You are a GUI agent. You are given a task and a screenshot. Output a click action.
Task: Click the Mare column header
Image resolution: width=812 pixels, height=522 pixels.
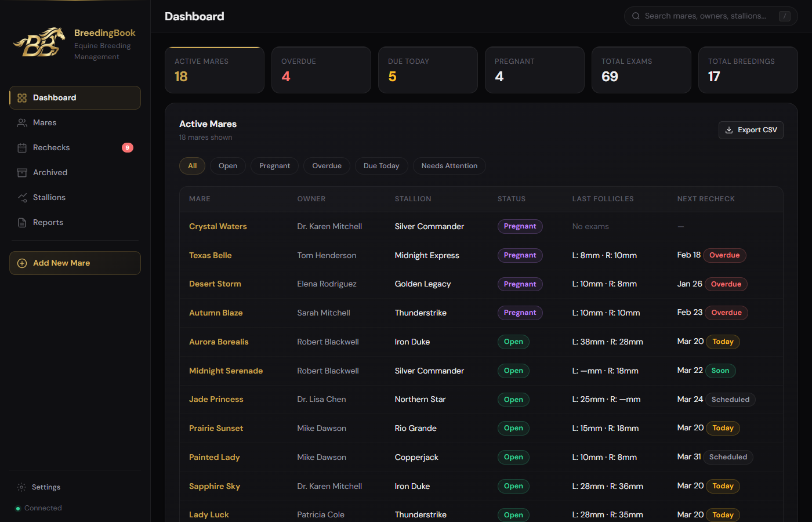pos(200,199)
